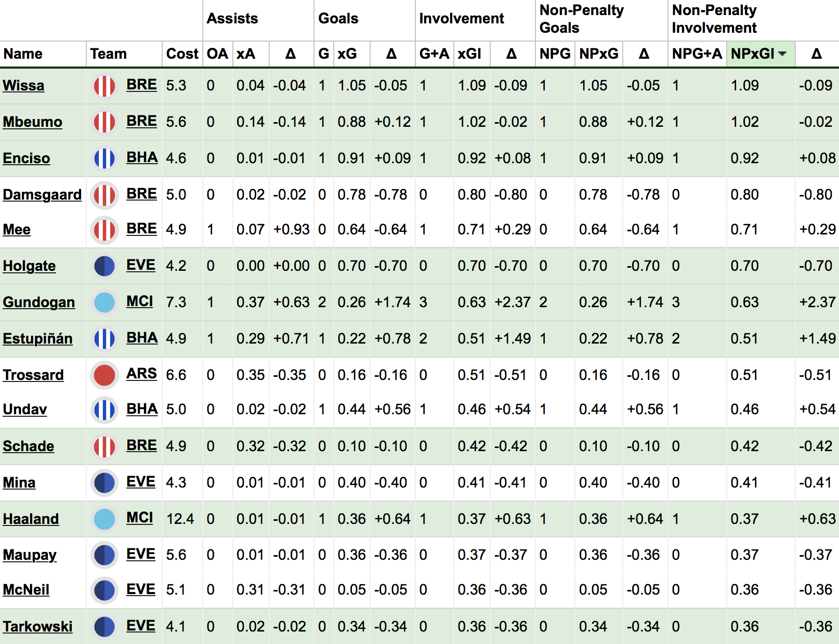Open the Maupay player link
This screenshot has width=839, height=644.
(x=30, y=555)
